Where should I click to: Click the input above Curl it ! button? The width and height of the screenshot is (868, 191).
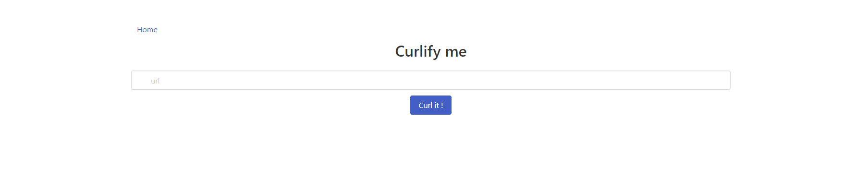pyautogui.click(x=430, y=80)
